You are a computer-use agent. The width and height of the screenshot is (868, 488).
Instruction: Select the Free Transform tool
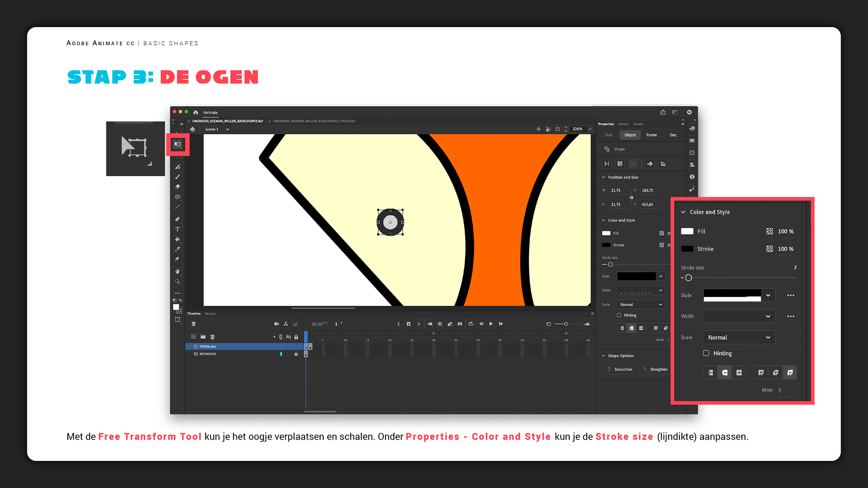click(x=178, y=145)
